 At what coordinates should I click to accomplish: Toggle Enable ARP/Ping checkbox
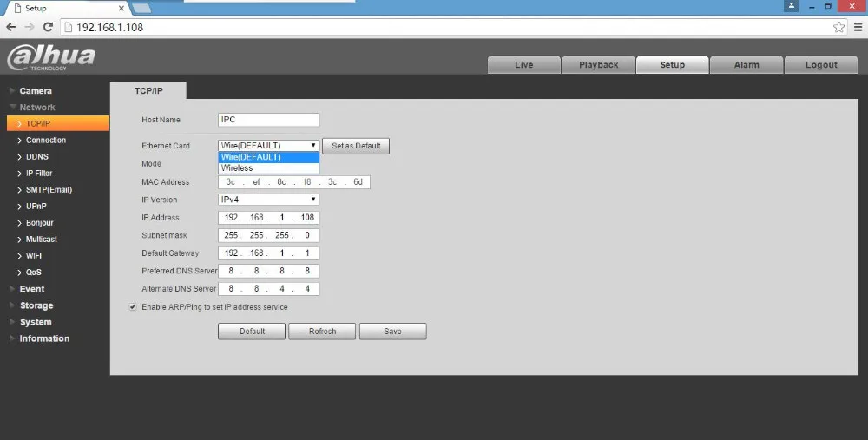tap(133, 306)
